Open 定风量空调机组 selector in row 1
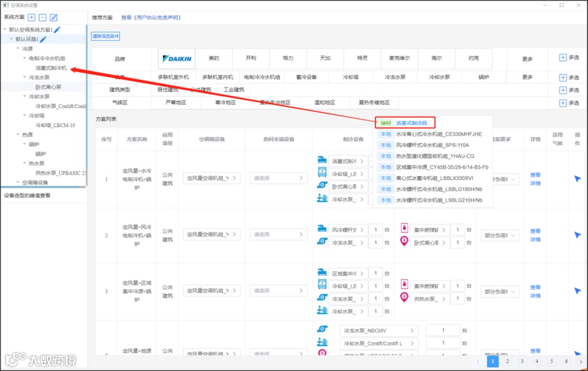The height and width of the screenshot is (371, 588). click(x=211, y=178)
